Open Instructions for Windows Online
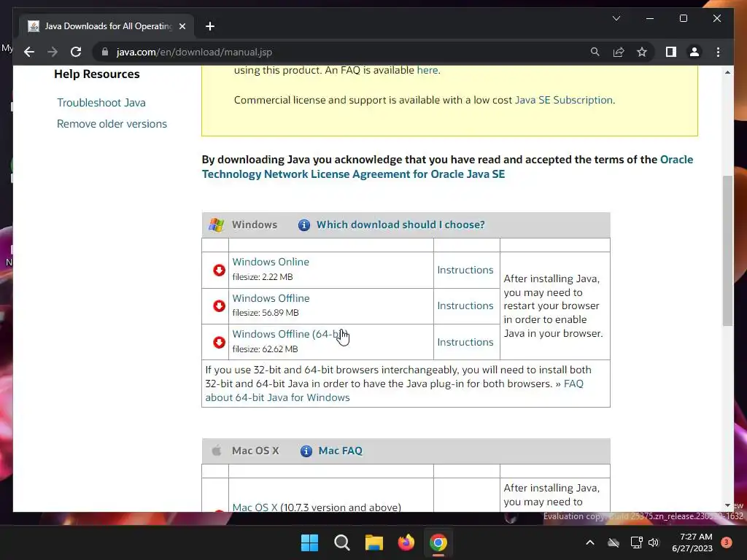The image size is (747, 560). pyautogui.click(x=465, y=270)
